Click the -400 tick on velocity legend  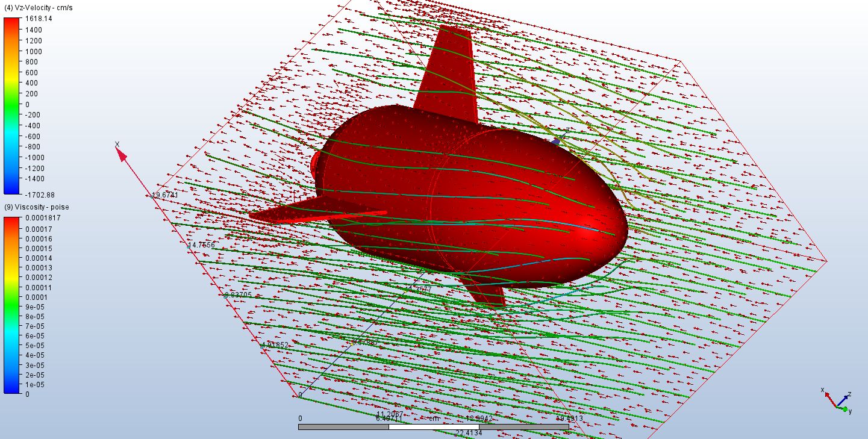point(33,125)
